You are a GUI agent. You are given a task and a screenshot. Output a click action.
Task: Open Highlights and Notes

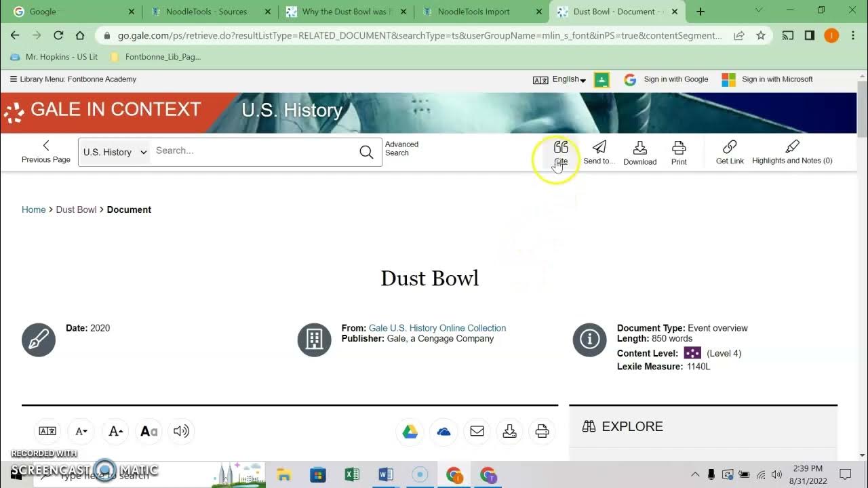click(x=792, y=152)
